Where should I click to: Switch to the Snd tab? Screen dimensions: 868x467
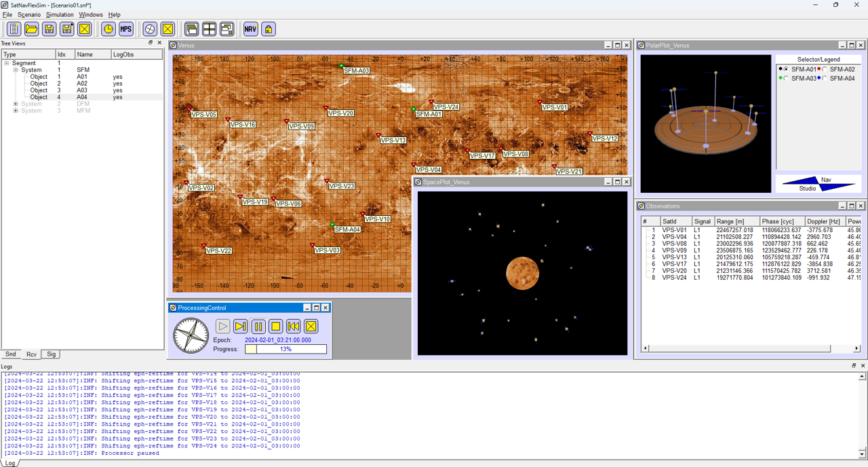[11, 354]
